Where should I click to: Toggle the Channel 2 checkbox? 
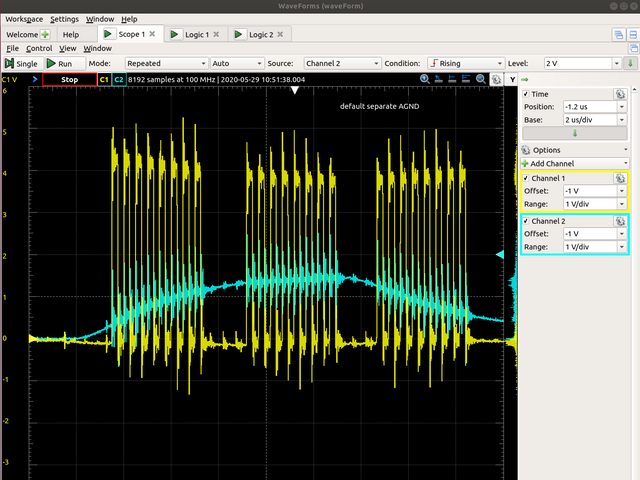[x=526, y=221]
